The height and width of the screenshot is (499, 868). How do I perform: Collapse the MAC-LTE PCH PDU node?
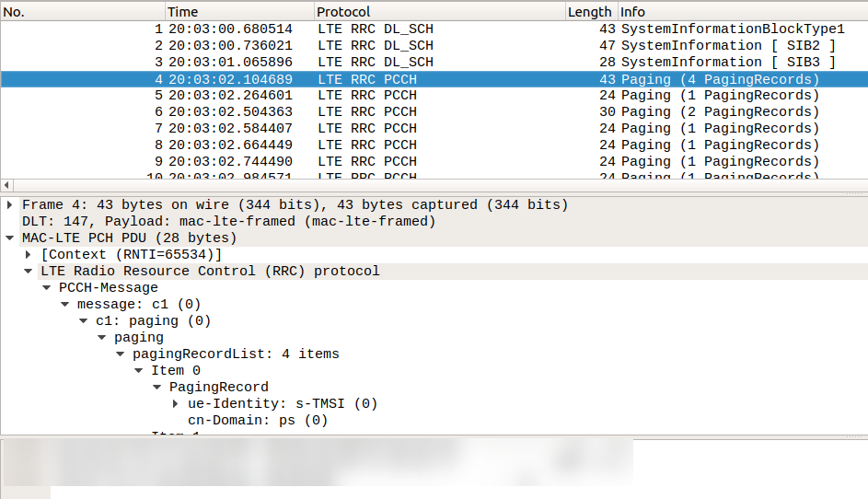tap(9, 238)
